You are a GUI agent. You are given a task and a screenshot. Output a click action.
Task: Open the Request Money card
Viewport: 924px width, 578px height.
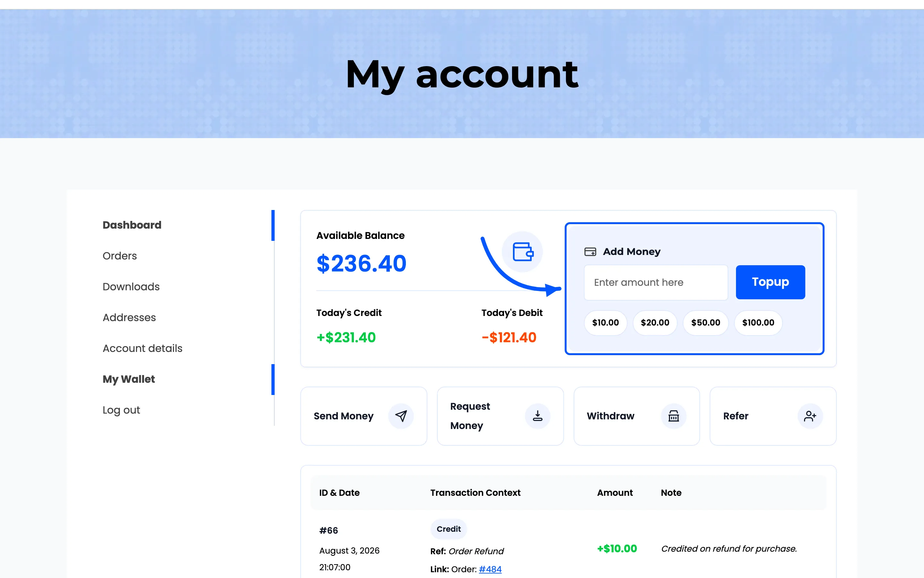coord(500,416)
